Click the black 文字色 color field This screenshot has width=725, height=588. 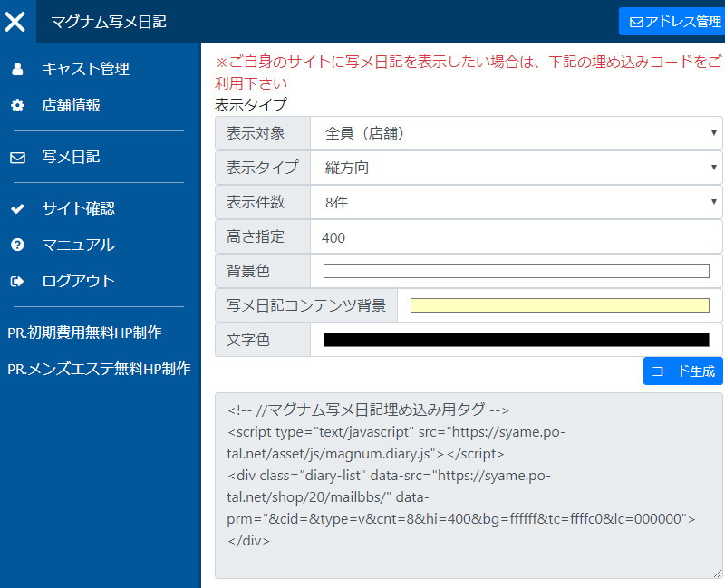click(517, 339)
